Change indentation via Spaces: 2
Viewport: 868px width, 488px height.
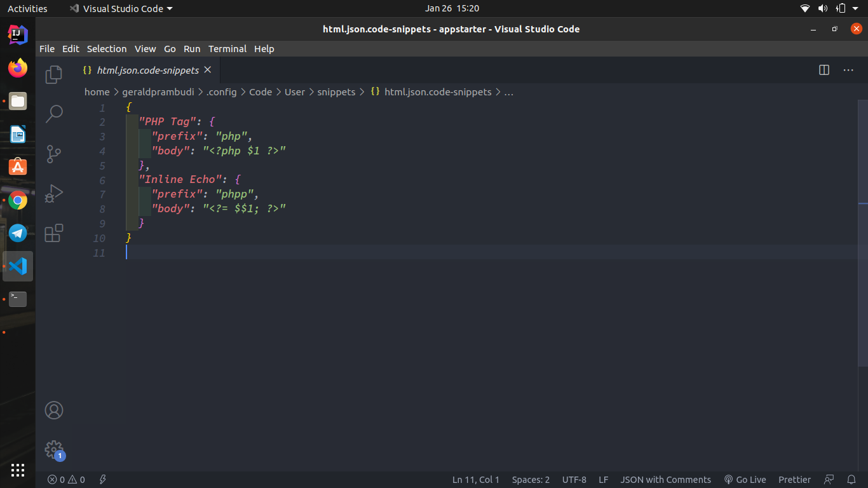coord(531,480)
